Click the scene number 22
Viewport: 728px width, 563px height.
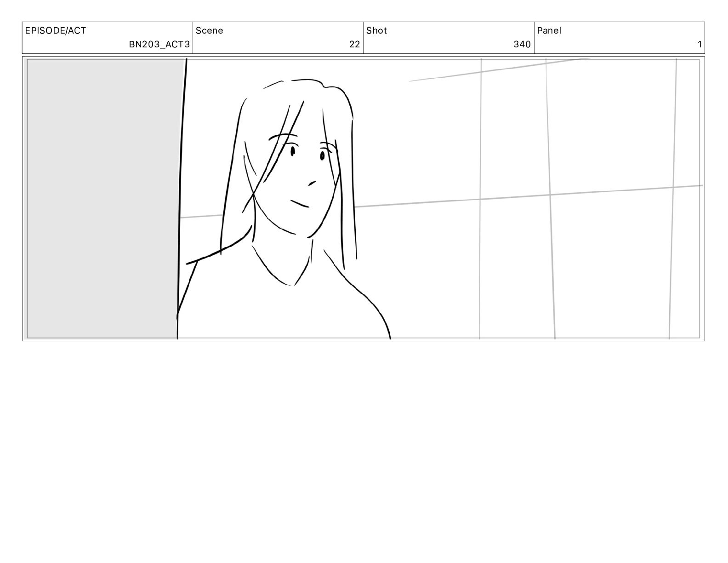pos(354,44)
